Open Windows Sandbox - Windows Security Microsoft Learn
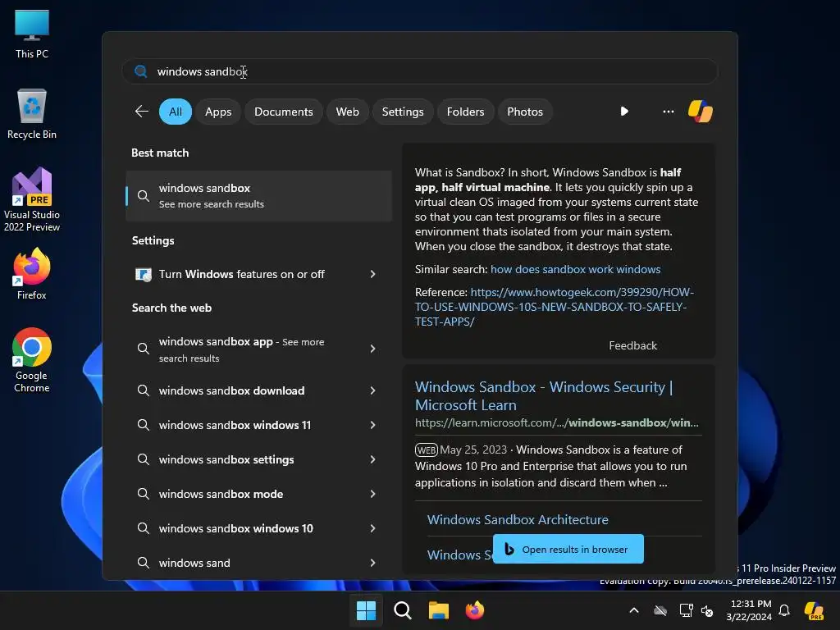 [544, 396]
